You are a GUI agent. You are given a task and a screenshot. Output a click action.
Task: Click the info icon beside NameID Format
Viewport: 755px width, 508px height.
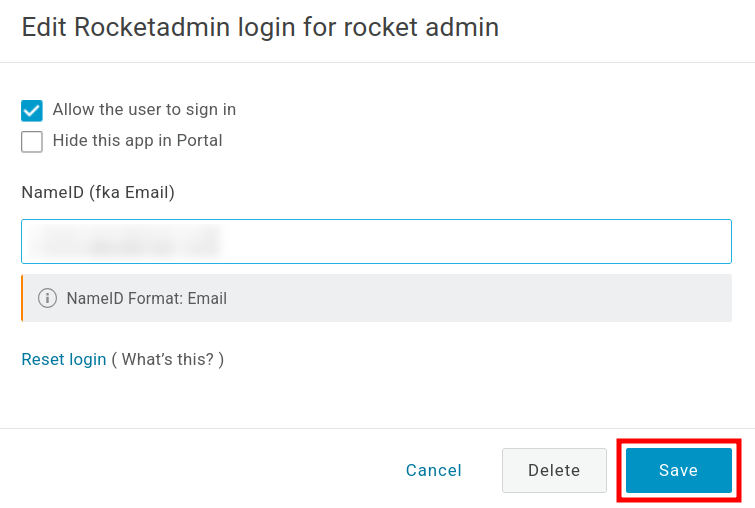(47, 298)
